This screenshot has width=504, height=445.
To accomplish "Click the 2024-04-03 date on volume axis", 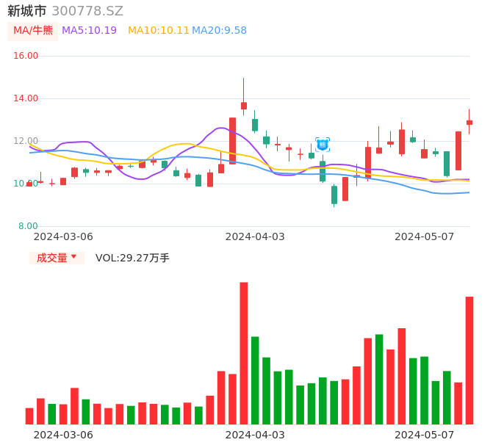I will coord(255,435).
